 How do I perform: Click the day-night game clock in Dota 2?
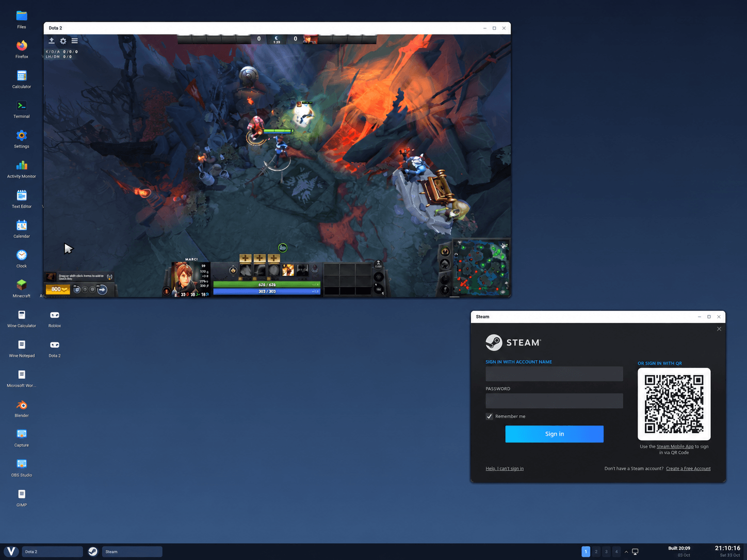pyautogui.click(x=277, y=39)
